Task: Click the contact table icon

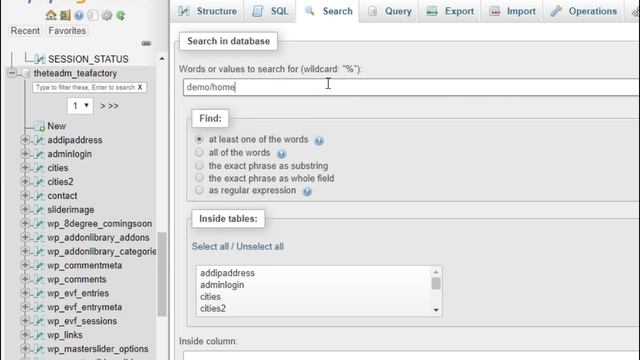Action: 40,196
